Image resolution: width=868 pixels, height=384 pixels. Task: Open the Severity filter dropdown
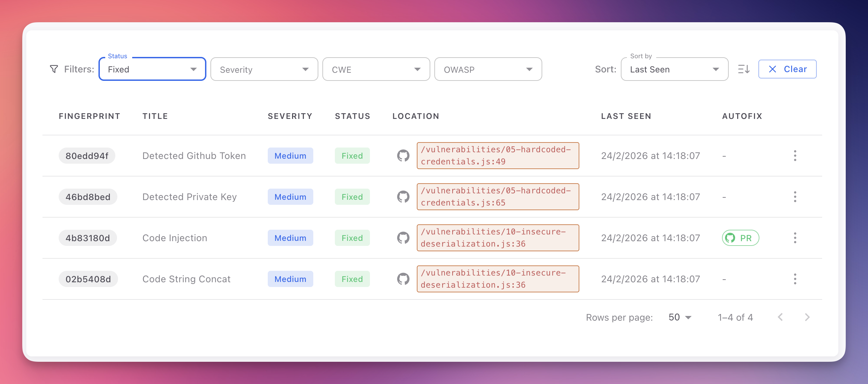pos(264,69)
